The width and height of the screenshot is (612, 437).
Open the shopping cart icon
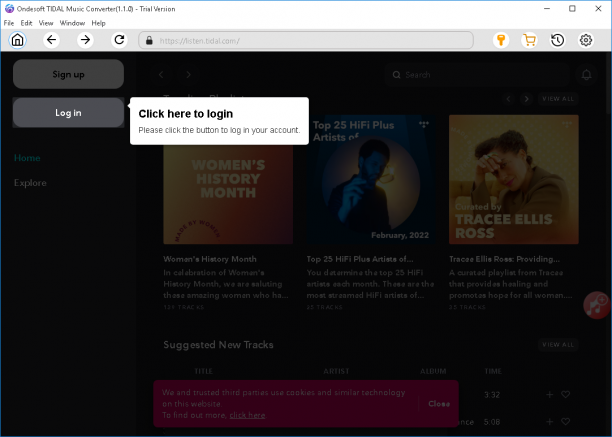[529, 40]
